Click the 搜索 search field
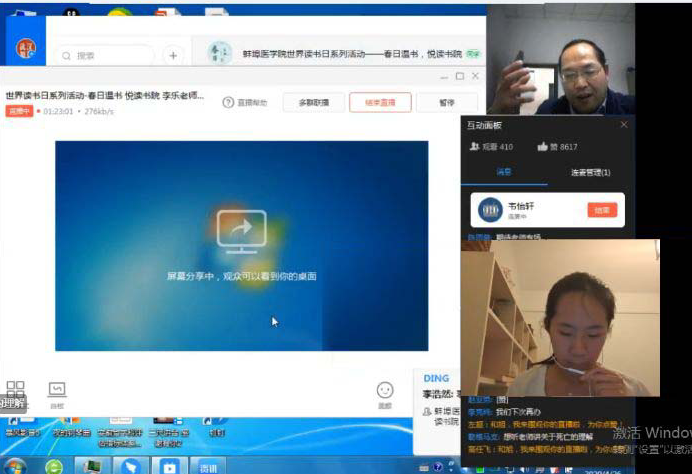This screenshot has height=474, width=692. point(105,56)
